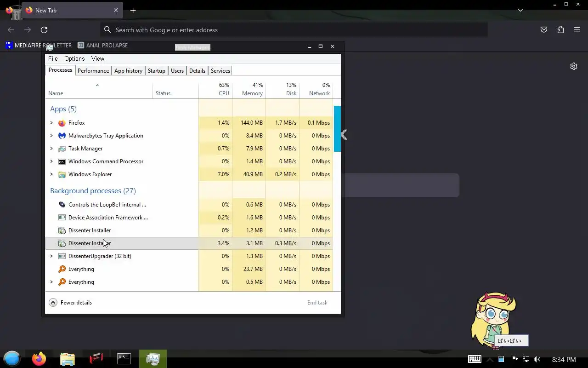The image size is (588, 368).
Task: Open the touch keyboard tray icon
Action: click(475, 359)
